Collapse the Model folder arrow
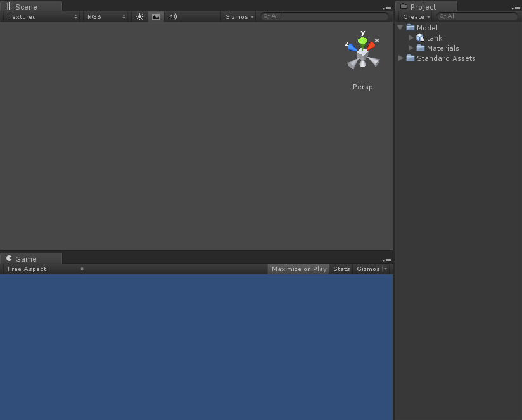Viewport: 522px width, 420px height. 400,28
